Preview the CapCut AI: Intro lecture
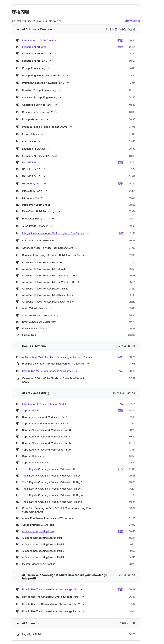The height and width of the screenshot is (644, 164). (121, 411)
